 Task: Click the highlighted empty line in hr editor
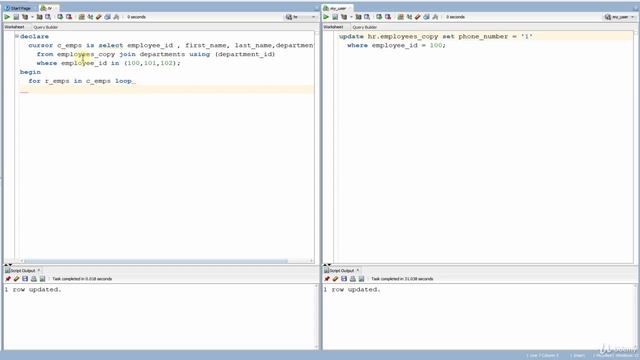click(x=167, y=89)
